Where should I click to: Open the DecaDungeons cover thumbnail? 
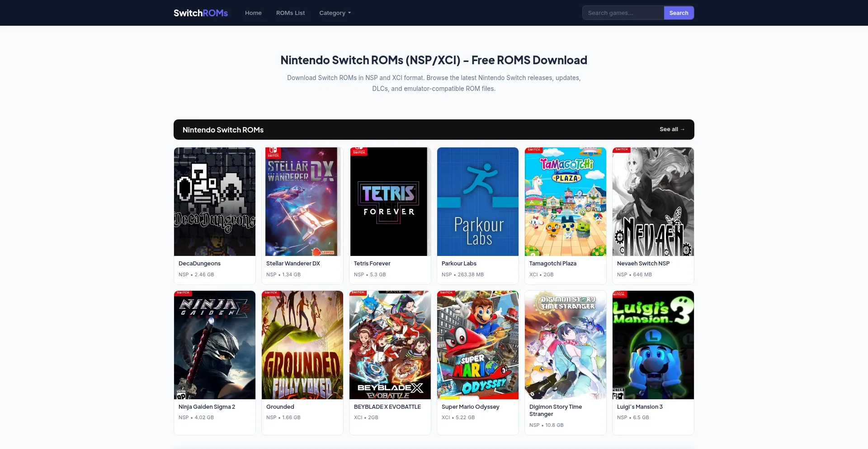[215, 202]
